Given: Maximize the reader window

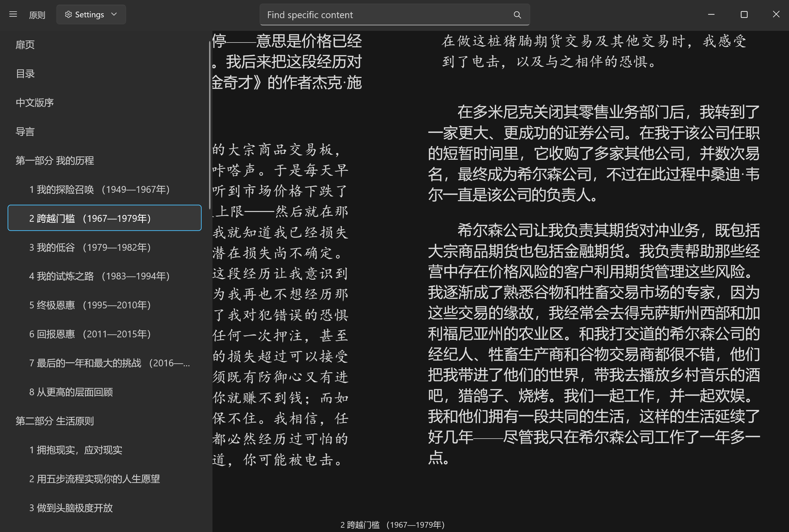Looking at the screenshot, I should (744, 14).
